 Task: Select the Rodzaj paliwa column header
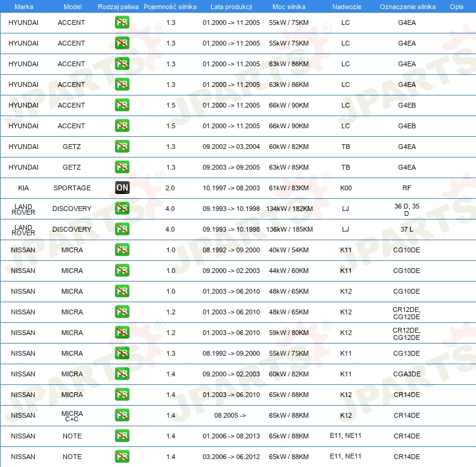118,7
